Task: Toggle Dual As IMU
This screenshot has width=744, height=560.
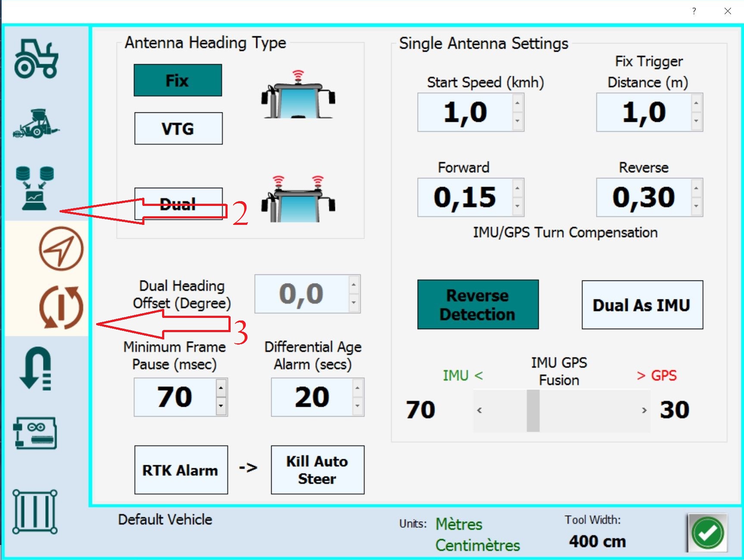Action: pos(642,305)
